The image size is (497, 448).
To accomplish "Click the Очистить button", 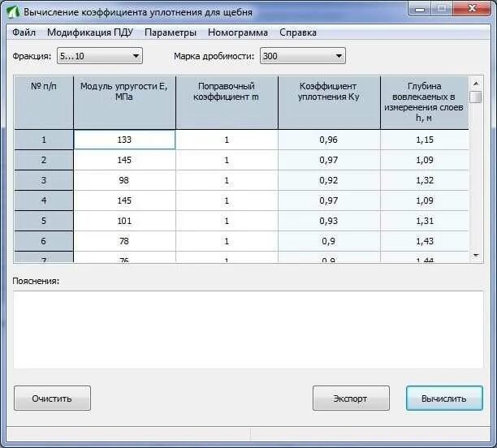I will (x=52, y=398).
